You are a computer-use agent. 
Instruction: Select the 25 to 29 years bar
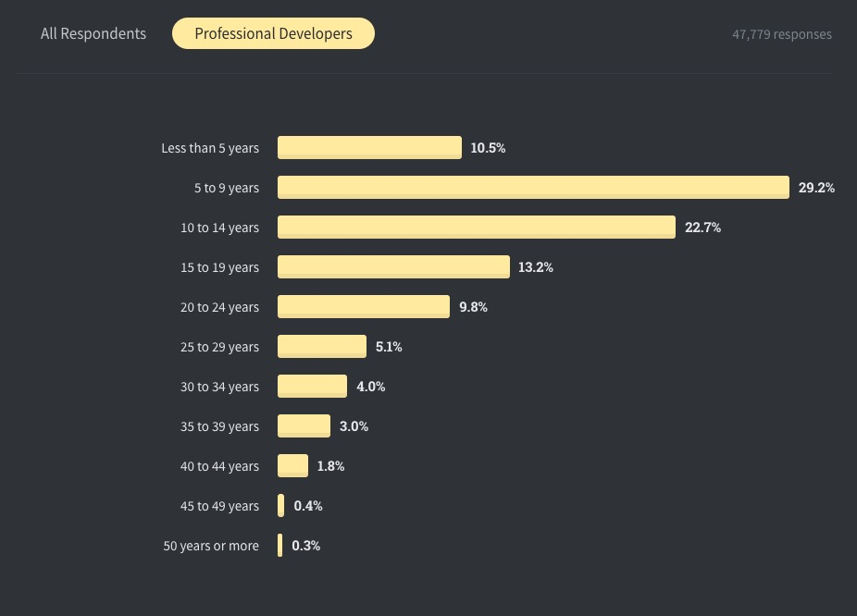[x=322, y=347]
